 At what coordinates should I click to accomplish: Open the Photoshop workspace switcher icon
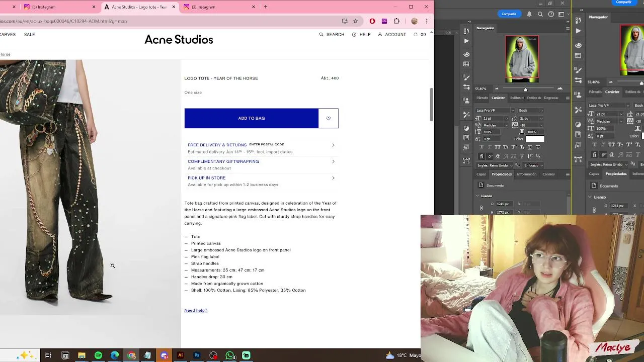(561, 14)
